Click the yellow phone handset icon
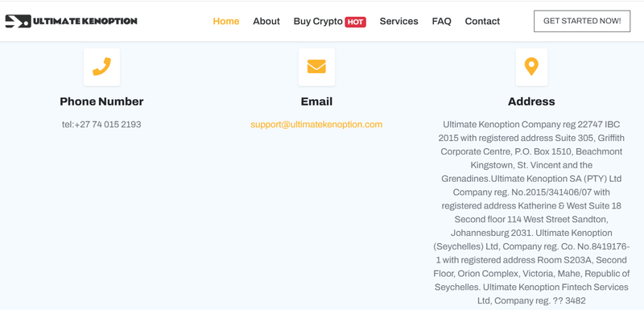This screenshot has height=310, width=644. click(x=101, y=67)
